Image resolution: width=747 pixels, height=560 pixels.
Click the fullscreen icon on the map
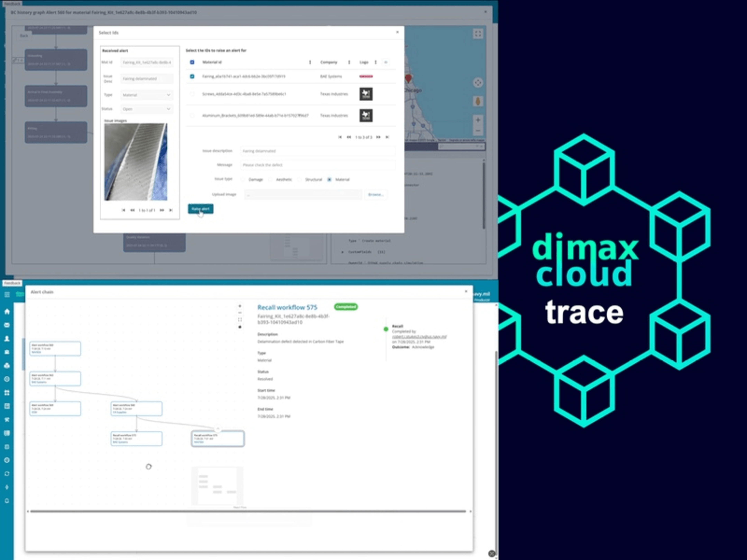point(478,34)
